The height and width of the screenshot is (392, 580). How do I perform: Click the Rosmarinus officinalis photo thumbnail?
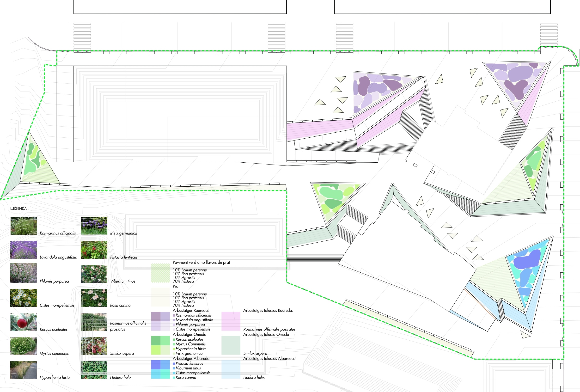(x=24, y=226)
